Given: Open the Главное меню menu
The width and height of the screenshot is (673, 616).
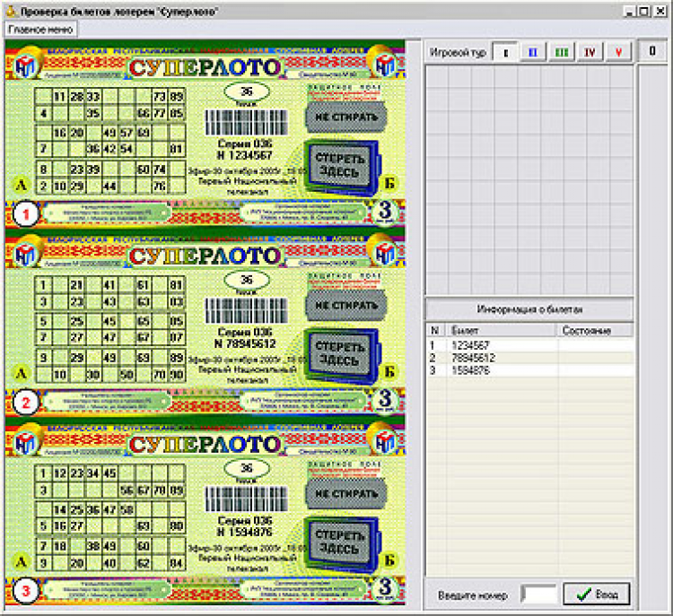Looking at the screenshot, I should (x=40, y=30).
